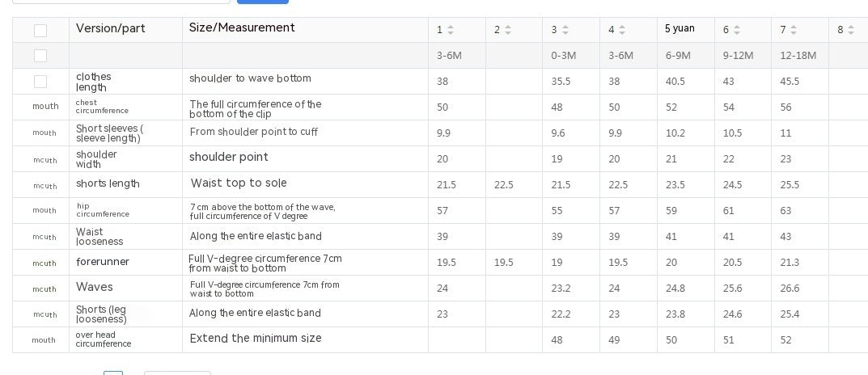Focus the input field above the table
The image size is (868, 375).
tap(110, 2)
